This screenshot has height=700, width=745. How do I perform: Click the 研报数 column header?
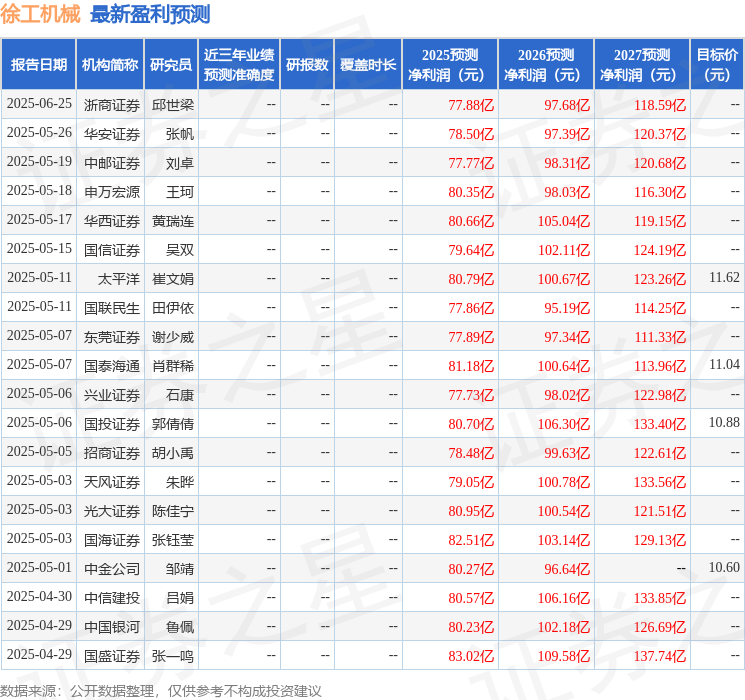tap(307, 65)
